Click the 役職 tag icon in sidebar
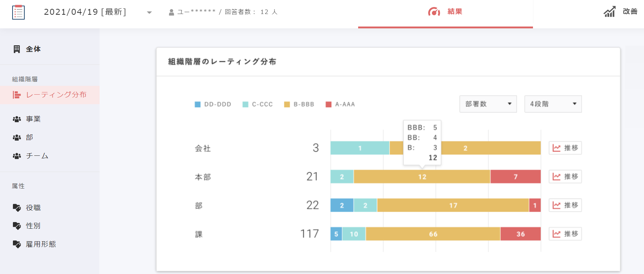Screen dimensions: 644x274 [x=17, y=208]
